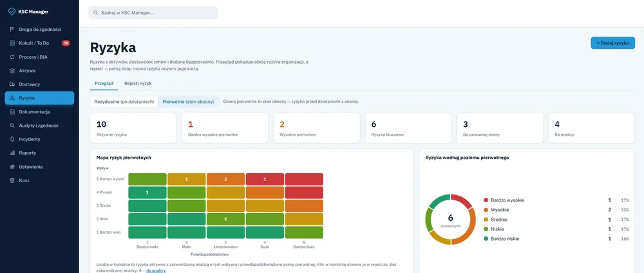Click the Umiarkowane column label
The image size is (644, 273).
coord(226,247)
